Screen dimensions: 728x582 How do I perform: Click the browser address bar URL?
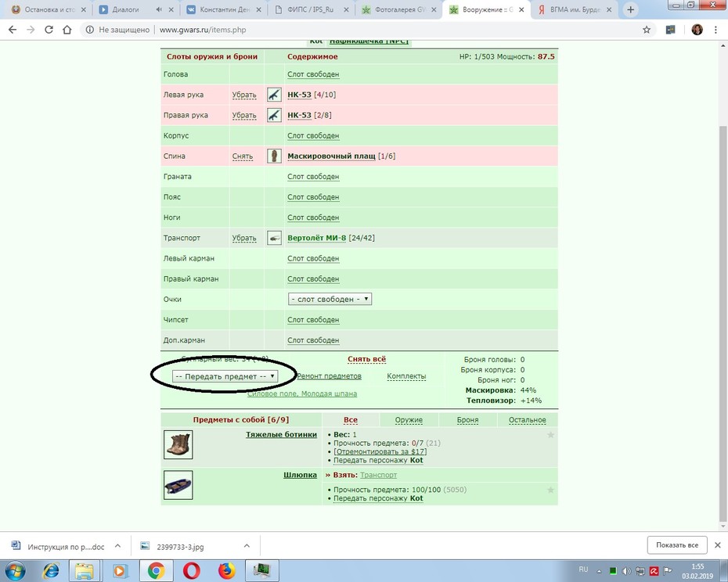click(203, 30)
